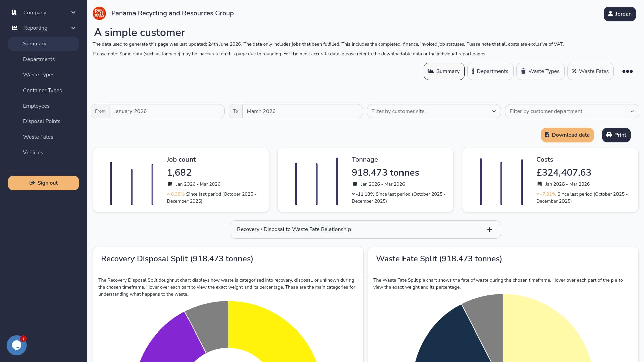Screen dimensions: 644x362
Task: Click the Sign out button
Action: [44, 183]
